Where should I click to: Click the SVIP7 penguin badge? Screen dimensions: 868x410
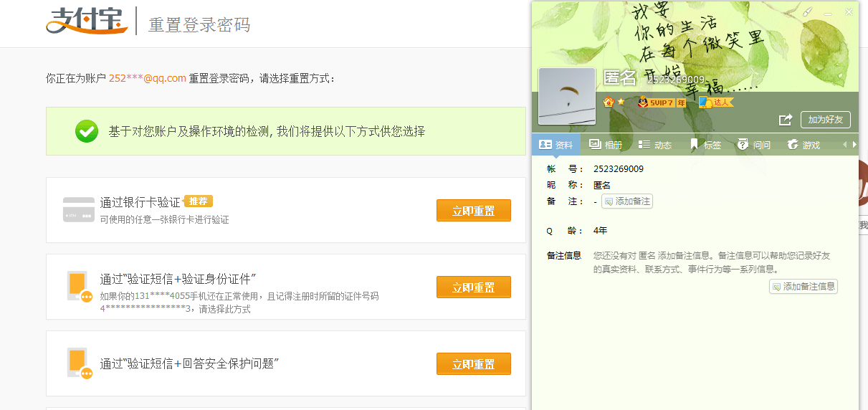point(662,102)
